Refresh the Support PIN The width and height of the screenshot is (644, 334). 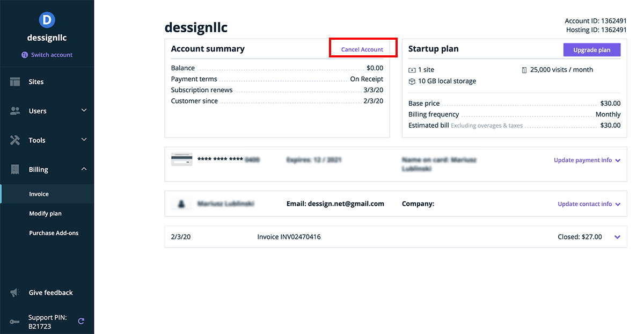pyautogui.click(x=81, y=321)
